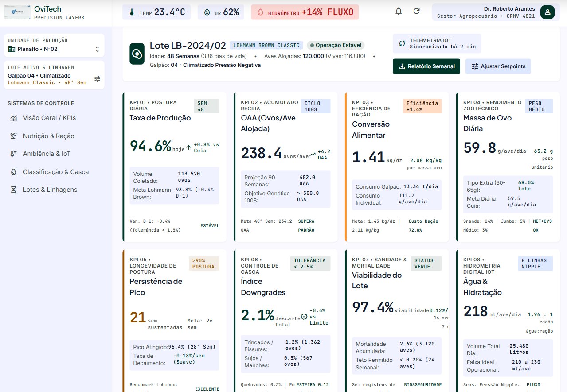Click the humidity droplet icon beside UR
The height and width of the screenshot is (392, 567).
tap(207, 12)
